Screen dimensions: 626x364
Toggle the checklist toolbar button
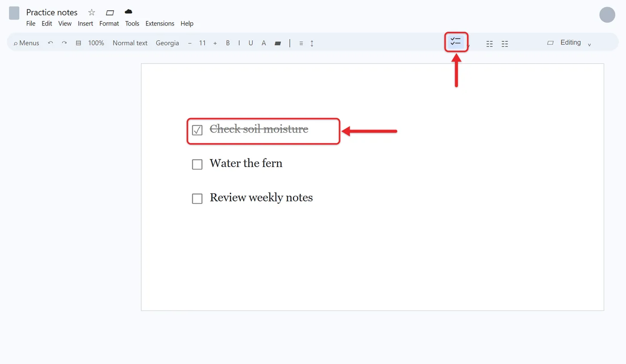click(x=456, y=42)
